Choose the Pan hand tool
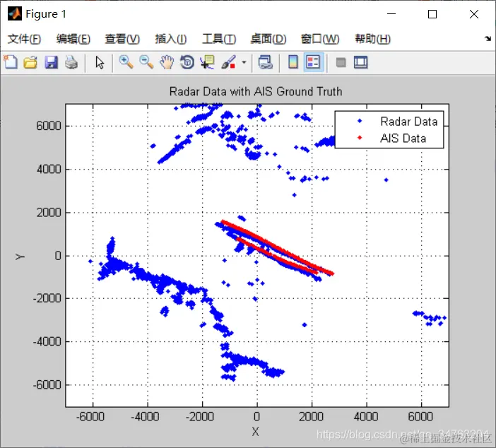496x448 pixels. 167,62
